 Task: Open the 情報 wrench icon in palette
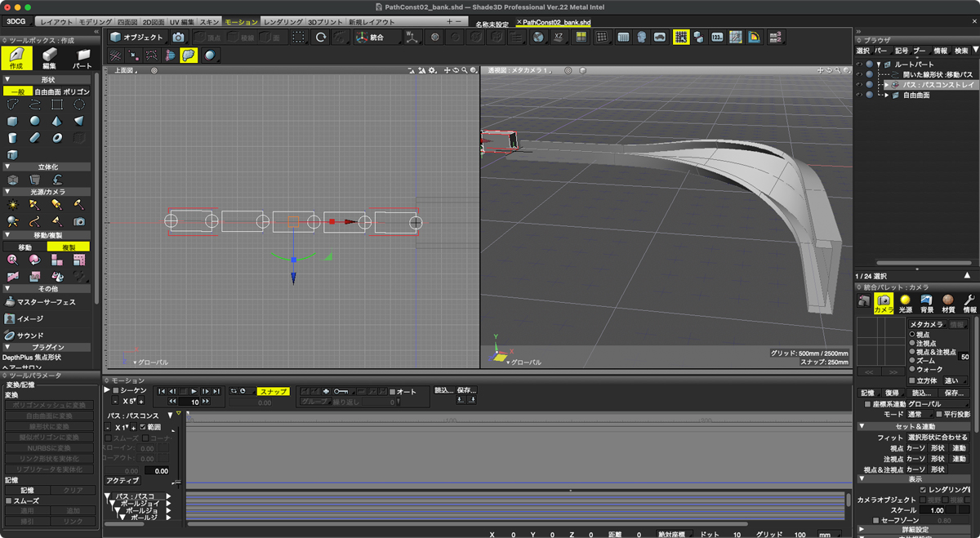969,305
